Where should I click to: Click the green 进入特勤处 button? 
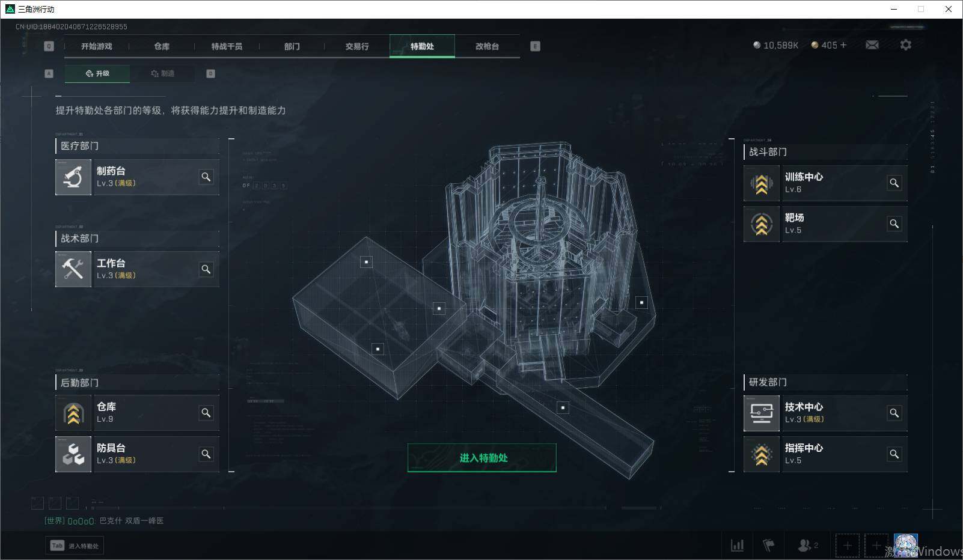[482, 458]
